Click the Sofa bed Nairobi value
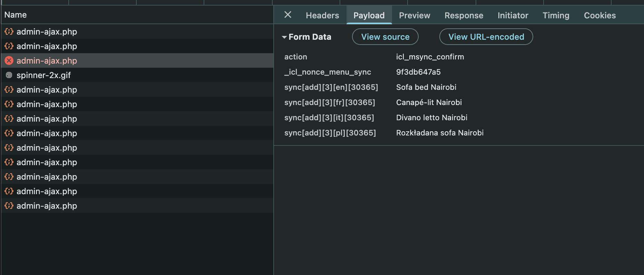Image resolution: width=644 pixels, height=275 pixels. point(426,87)
